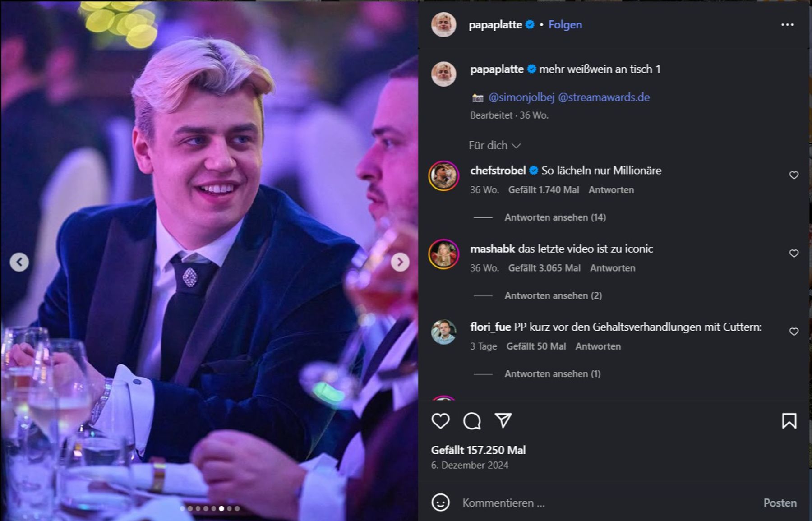This screenshot has height=521, width=812.
Task: Like mashabk's comment heart
Action: click(794, 254)
